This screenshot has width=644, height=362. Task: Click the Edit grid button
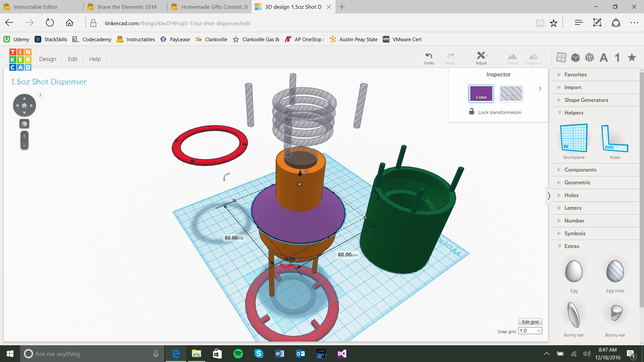tap(530, 322)
